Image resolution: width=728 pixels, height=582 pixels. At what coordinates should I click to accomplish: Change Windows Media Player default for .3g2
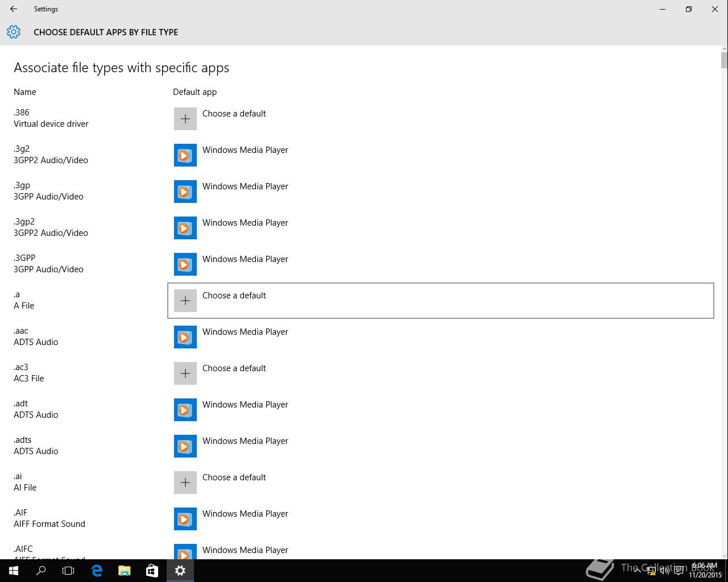441,155
